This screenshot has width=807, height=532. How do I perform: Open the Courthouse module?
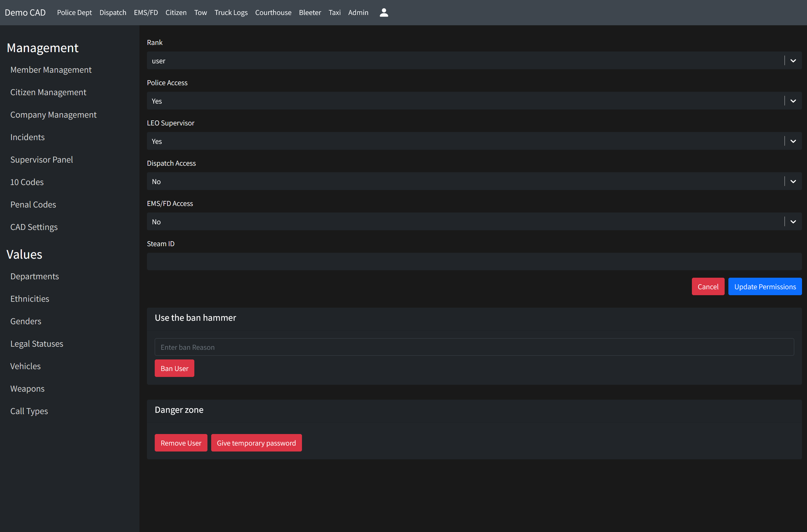click(272, 12)
